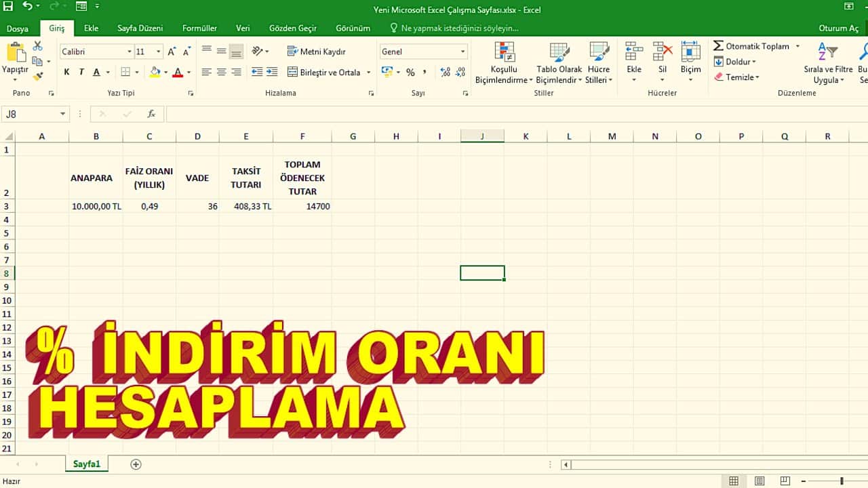Apply bold formatting with the K icon
Viewport: 868px width, 488px height.
[x=66, y=72]
